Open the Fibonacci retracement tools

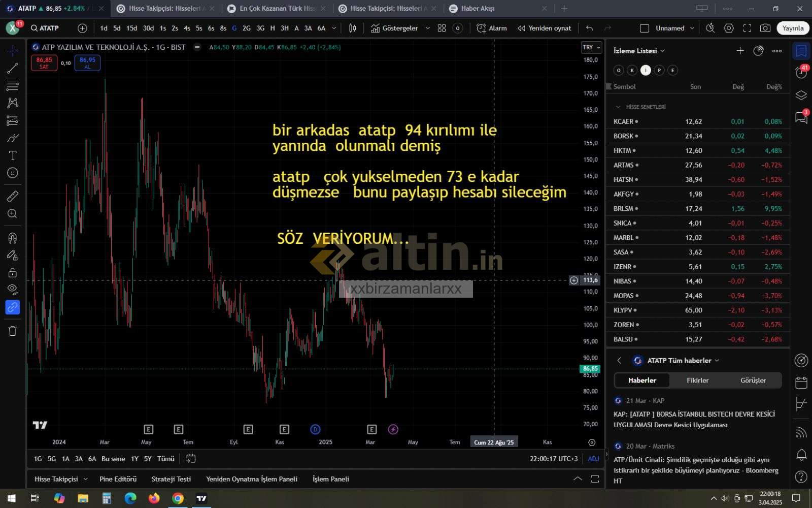click(13, 85)
